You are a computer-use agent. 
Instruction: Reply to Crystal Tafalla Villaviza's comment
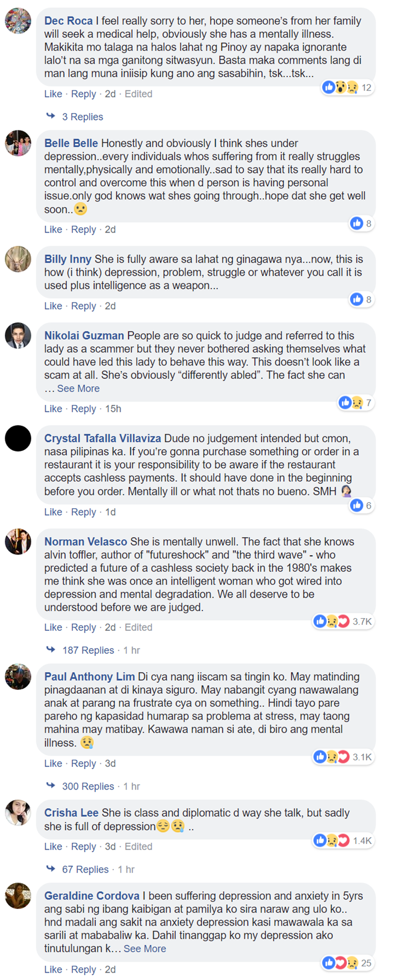(83, 512)
